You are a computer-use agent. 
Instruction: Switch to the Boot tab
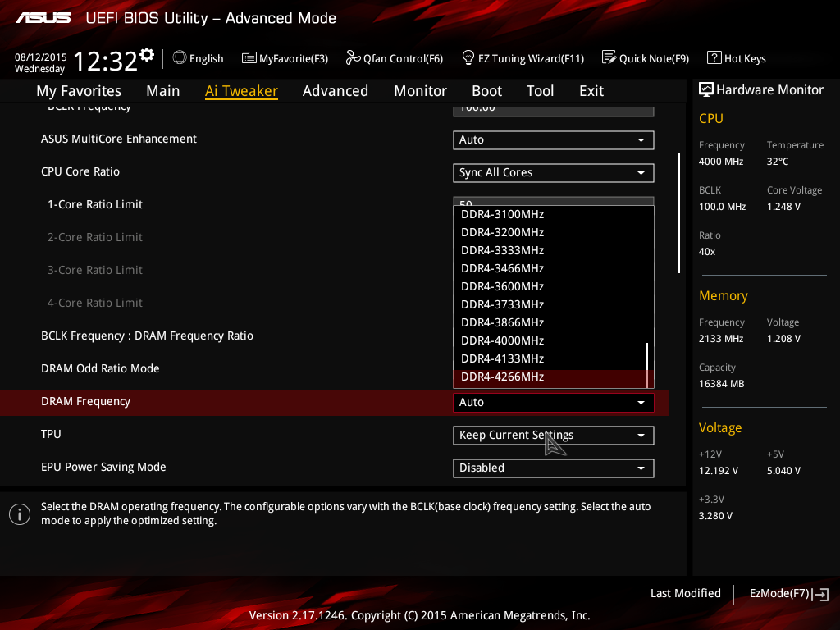[487, 91]
